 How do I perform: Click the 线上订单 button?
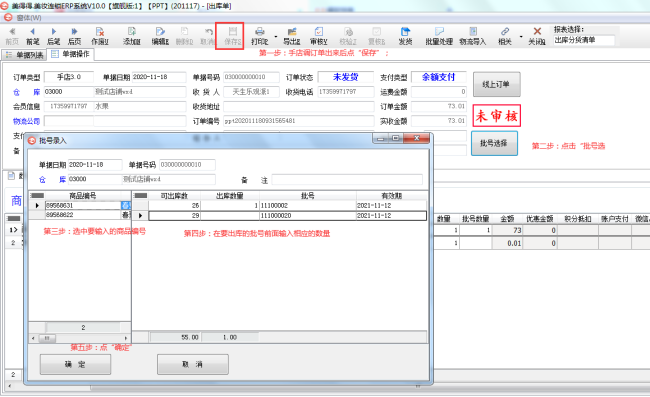(x=496, y=85)
